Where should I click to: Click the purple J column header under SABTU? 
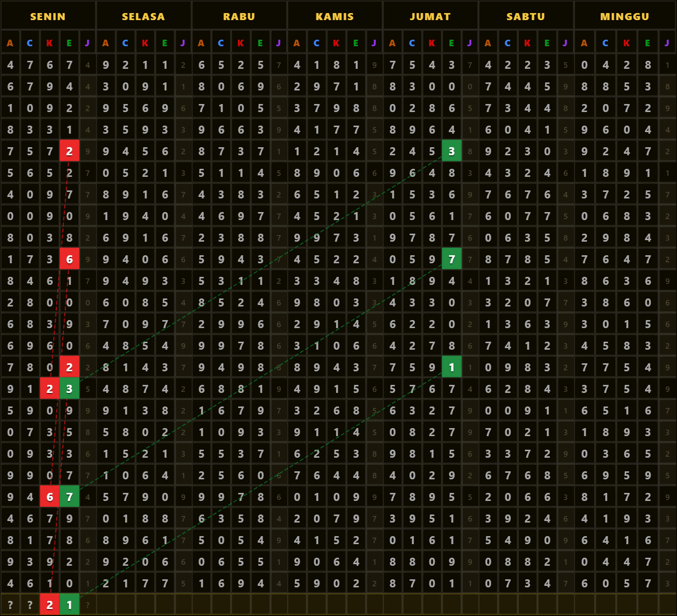[566, 43]
